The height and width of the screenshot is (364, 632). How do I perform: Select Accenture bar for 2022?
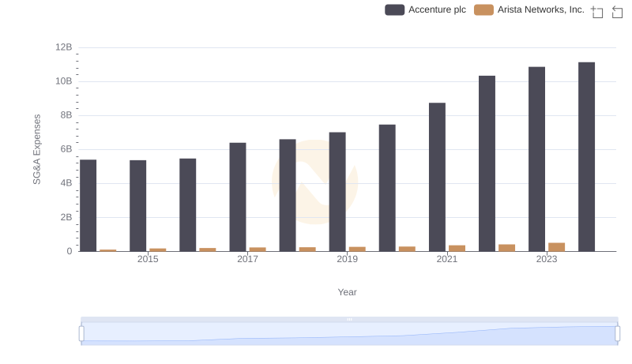coord(487,163)
